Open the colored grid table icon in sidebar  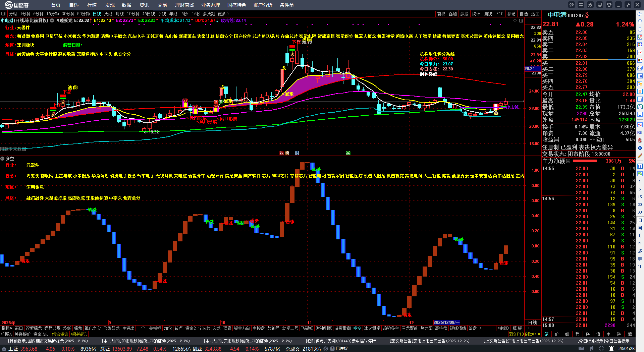coord(640,45)
